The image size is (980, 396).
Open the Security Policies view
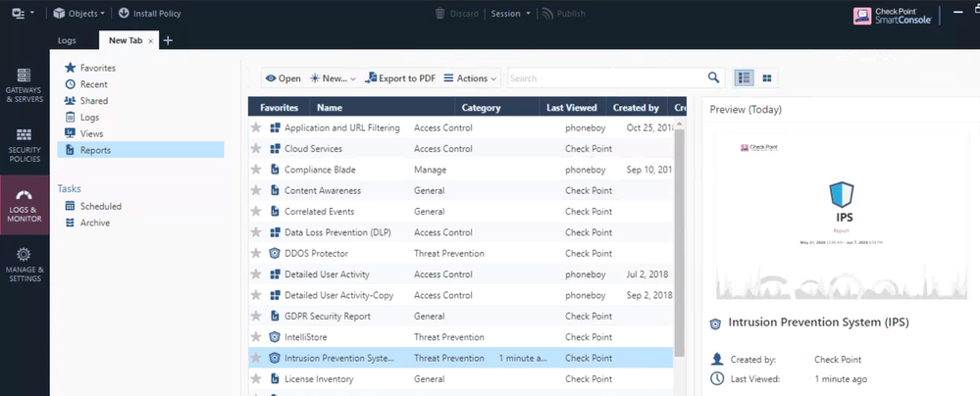point(25,145)
